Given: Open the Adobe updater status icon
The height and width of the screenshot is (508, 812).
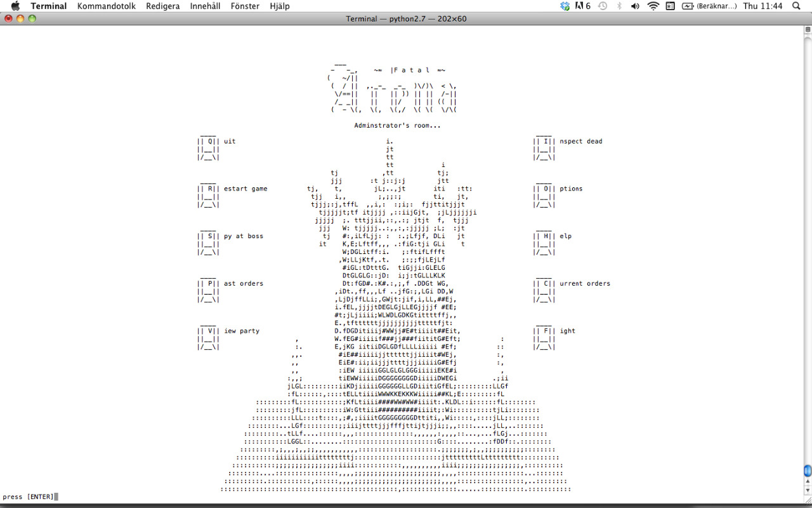Looking at the screenshot, I should tap(582, 6).
